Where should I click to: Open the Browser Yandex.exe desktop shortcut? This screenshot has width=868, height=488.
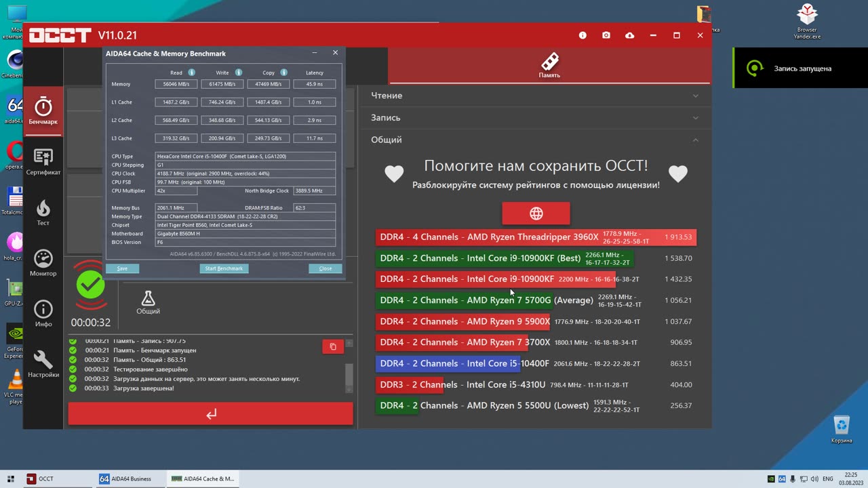tap(807, 22)
